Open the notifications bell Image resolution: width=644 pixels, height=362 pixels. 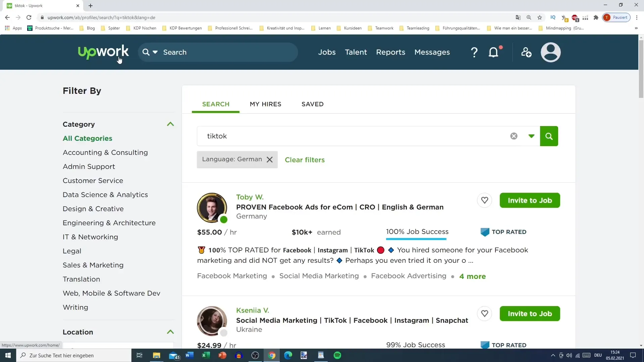493,52
